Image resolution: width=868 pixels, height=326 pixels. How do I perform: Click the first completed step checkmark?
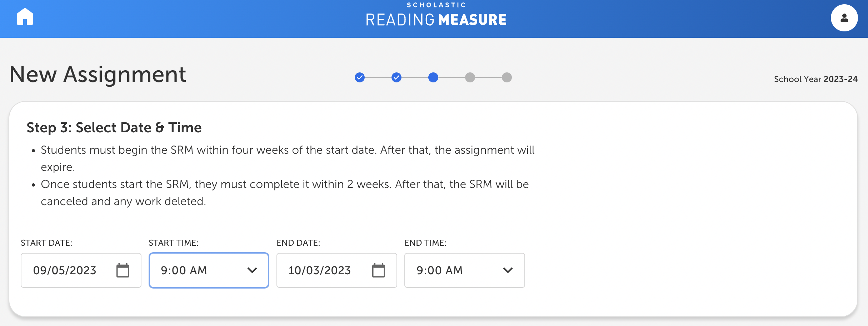pos(360,77)
